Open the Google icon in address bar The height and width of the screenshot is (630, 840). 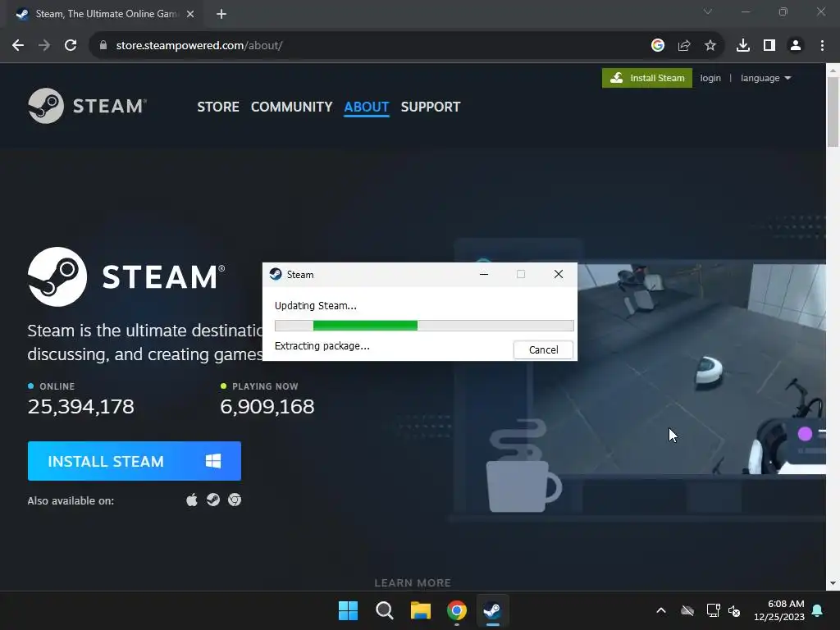(658, 46)
